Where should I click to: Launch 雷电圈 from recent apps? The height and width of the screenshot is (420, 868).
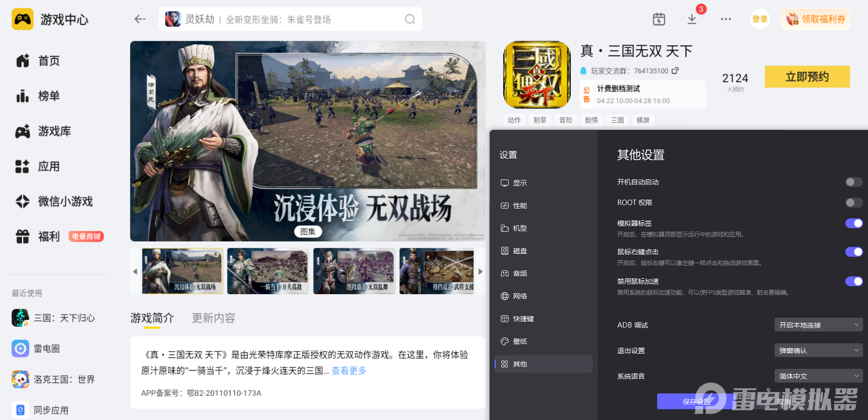click(x=47, y=349)
